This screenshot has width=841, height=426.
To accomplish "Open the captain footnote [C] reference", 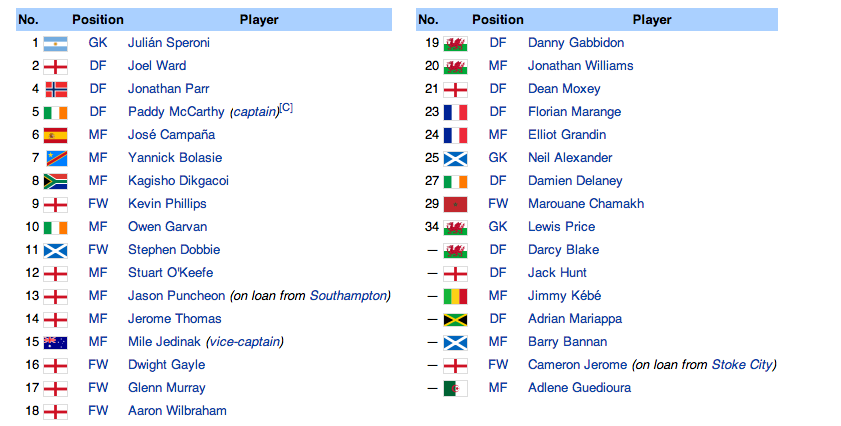I will click(286, 108).
